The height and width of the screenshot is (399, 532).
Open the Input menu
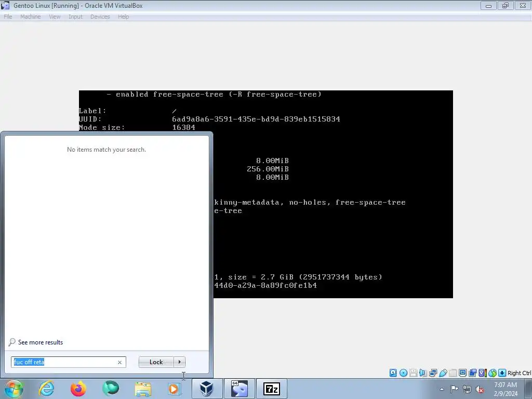tap(75, 17)
